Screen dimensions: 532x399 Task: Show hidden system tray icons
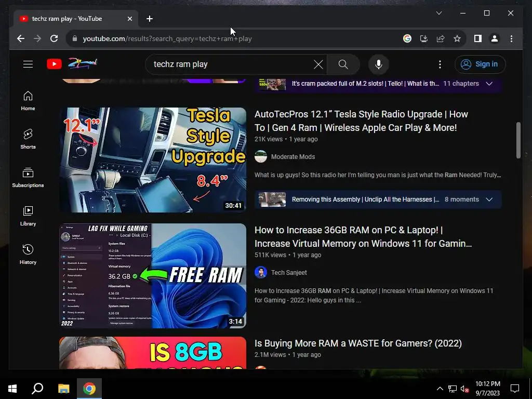coord(440,389)
